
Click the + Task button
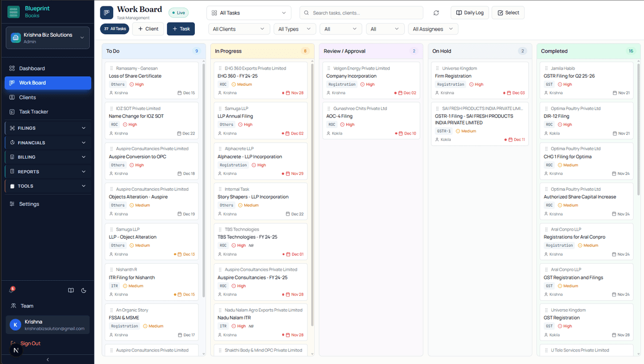click(x=181, y=29)
